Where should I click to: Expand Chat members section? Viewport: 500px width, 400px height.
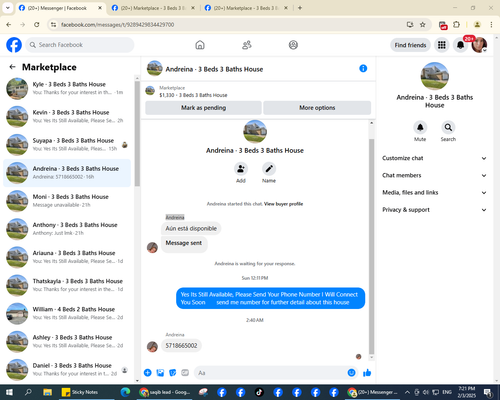(434, 175)
